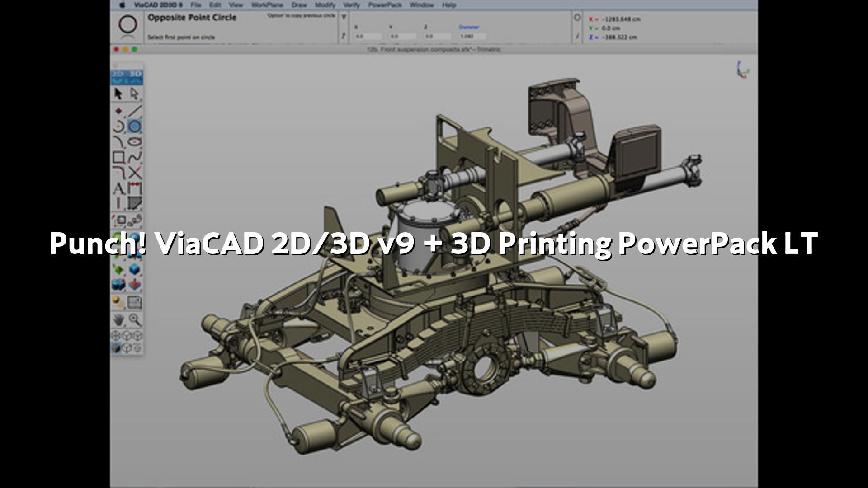This screenshot has width=868, height=488.
Task: Activate the spline curve tool
Action: (134, 157)
